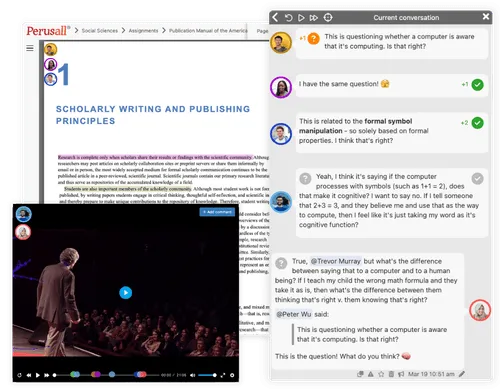Click the Add comment button on video
This screenshot has width=500, height=391.
tap(217, 212)
